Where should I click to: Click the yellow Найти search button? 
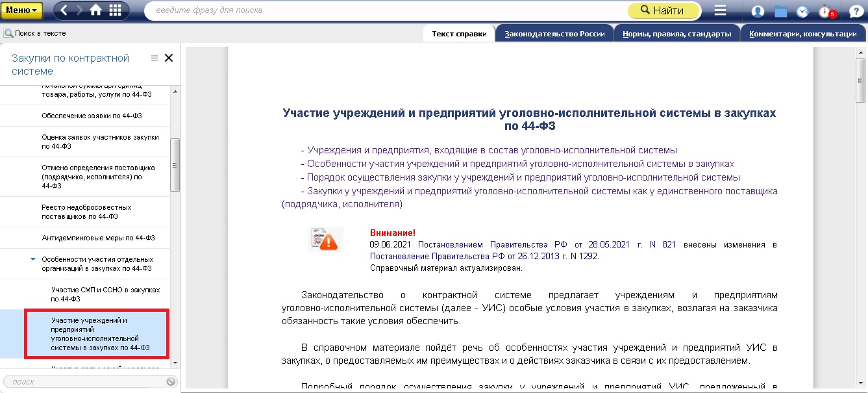point(663,10)
